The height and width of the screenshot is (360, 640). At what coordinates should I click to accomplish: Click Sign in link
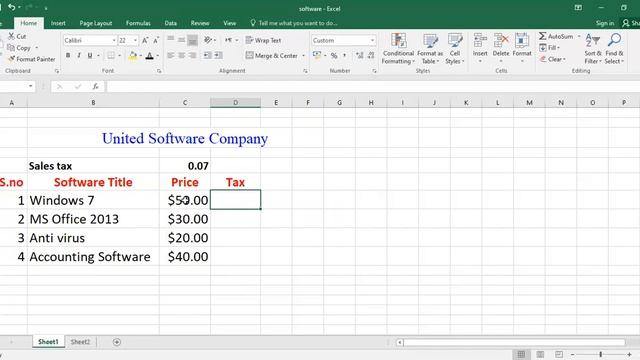[x=604, y=23]
